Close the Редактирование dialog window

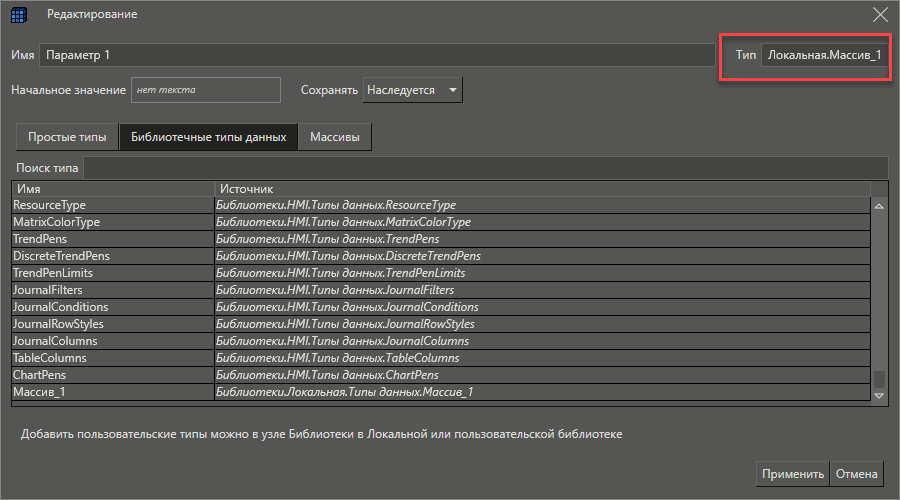880,15
